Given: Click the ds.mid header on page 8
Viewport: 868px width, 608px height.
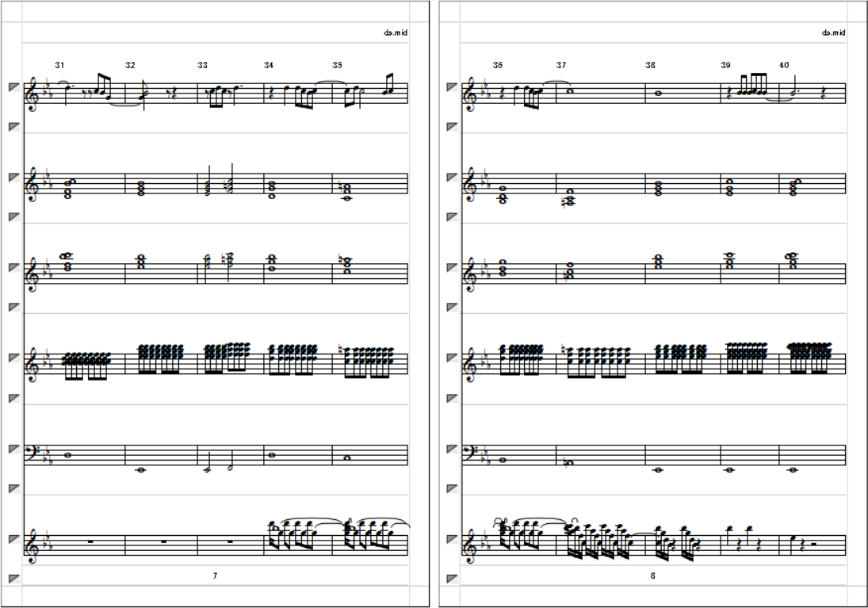Looking at the screenshot, I should (834, 33).
